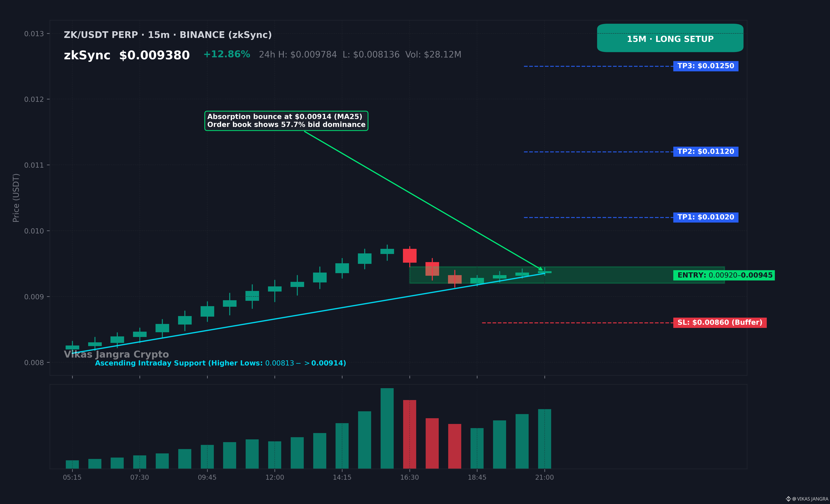
Task: Click the 0.009 price axis label
Action: pos(34,297)
